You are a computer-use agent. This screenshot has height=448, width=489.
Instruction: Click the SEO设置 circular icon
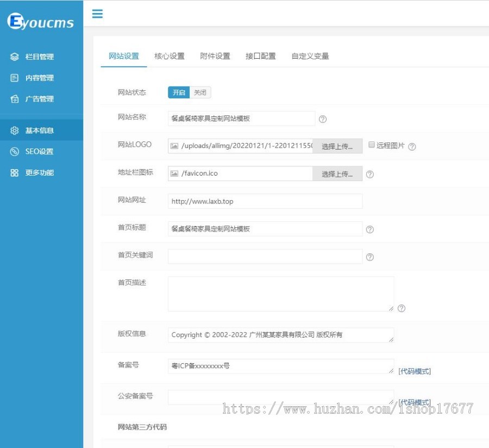(14, 152)
